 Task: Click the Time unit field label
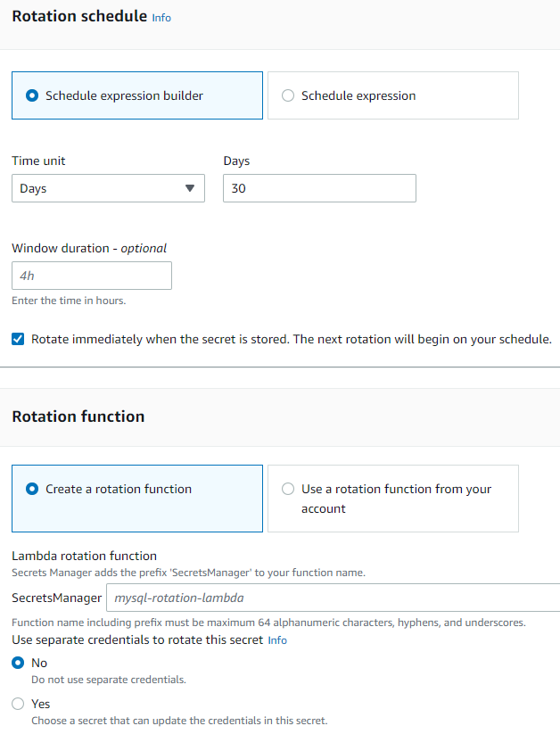pyautogui.click(x=38, y=161)
